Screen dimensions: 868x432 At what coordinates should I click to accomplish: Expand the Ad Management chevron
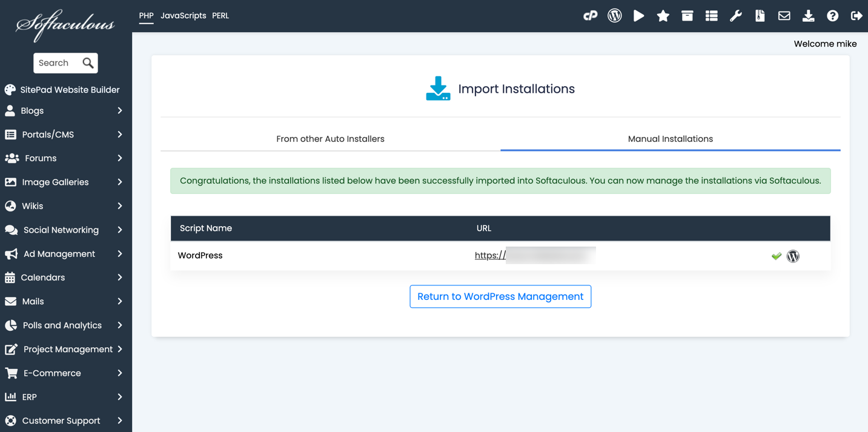(120, 254)
